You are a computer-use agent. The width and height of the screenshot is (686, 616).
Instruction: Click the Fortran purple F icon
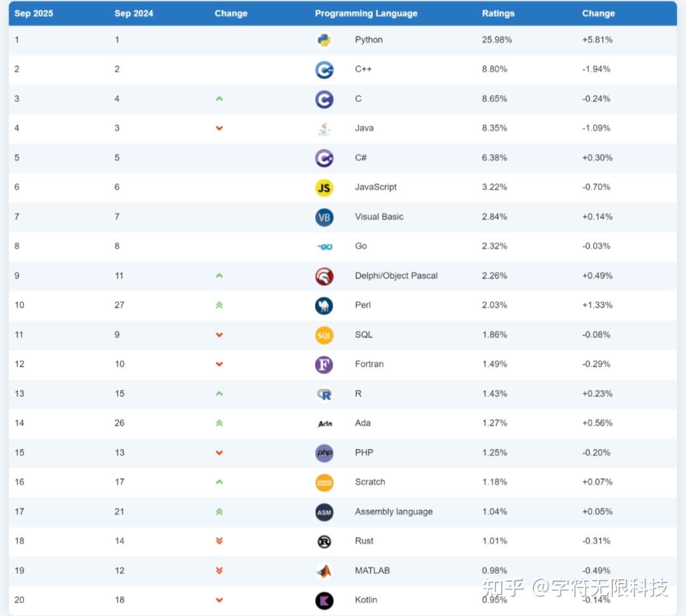(324, 365)
